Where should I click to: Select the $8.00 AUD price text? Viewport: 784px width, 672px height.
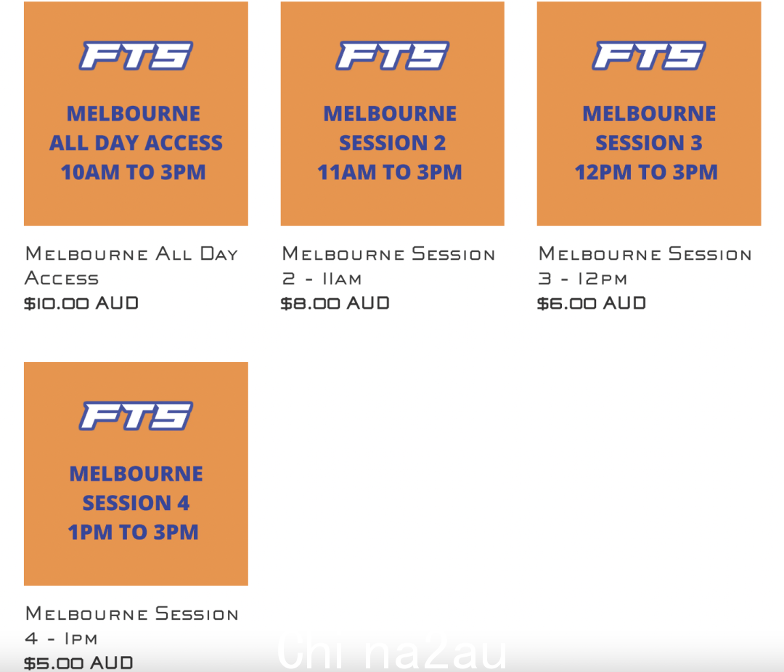pyautogui.click(x=335, y=303)
